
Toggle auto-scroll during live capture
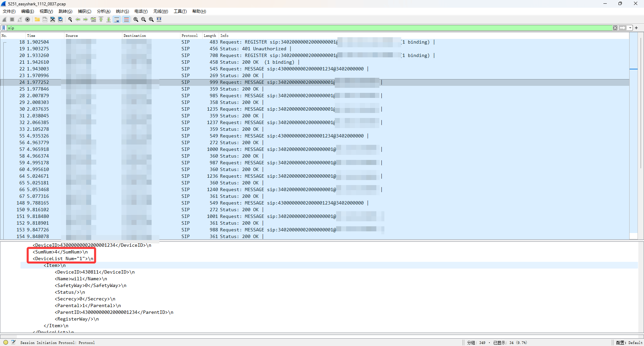(117, 19)
